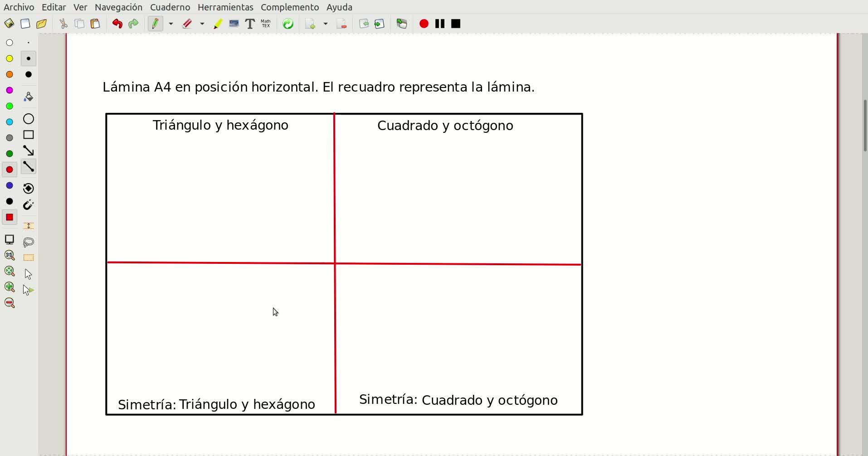868x456 pixels.
Task: Start audio recording with the red circle
Action: 424,24
